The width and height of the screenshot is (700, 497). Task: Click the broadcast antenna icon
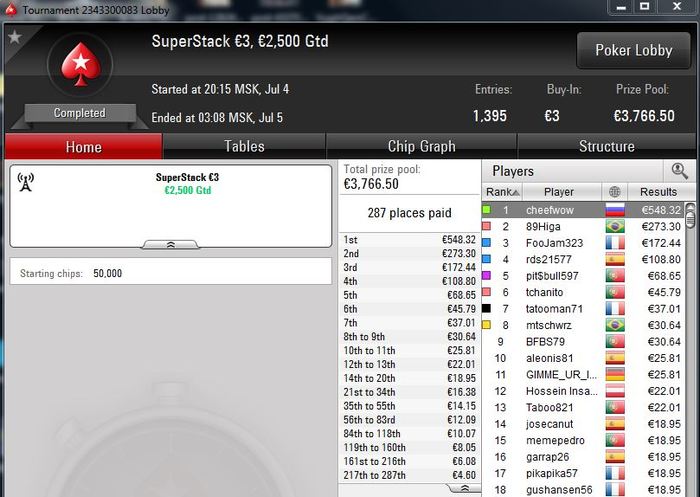25,182
